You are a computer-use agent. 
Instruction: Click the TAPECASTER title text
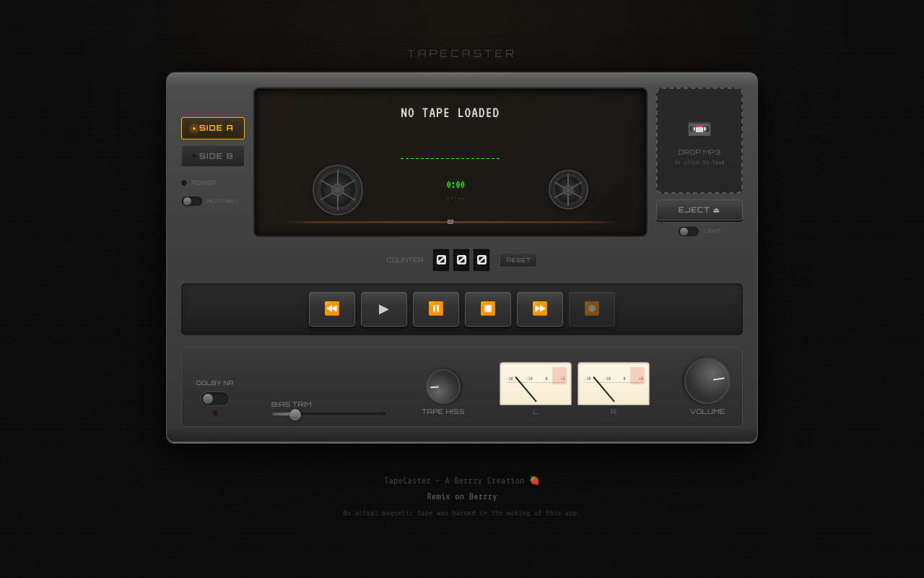click(462, 53)
